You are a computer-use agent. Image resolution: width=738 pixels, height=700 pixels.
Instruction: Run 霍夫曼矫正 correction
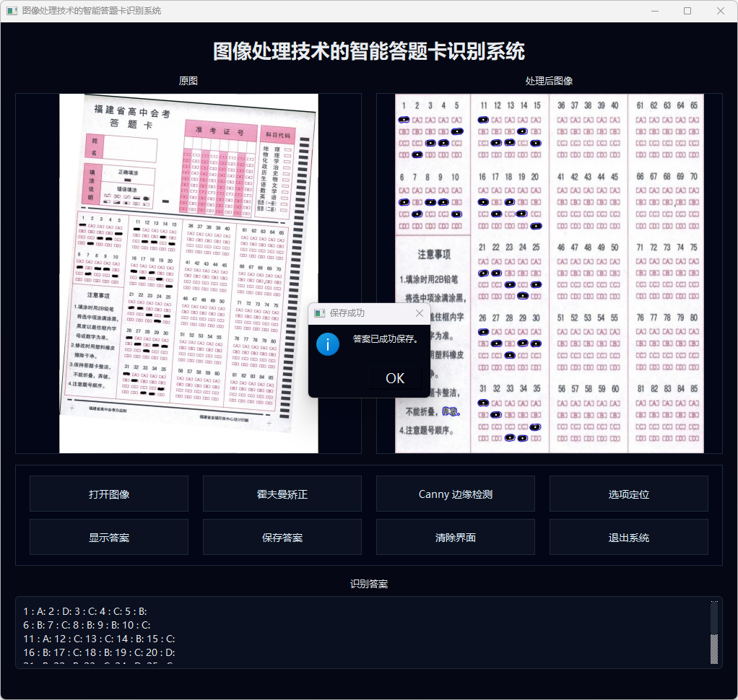click(282, 494)
